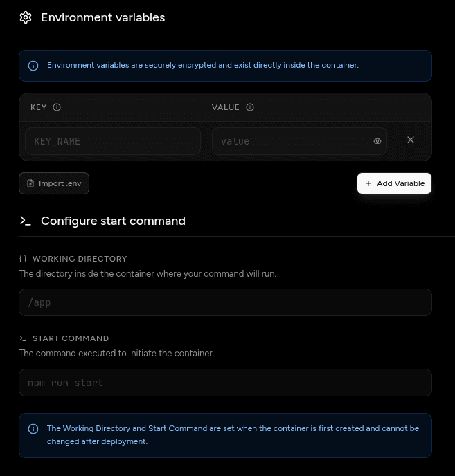Click info icon next to VALUE label
The image size is (455, 476).
[250, 107]
